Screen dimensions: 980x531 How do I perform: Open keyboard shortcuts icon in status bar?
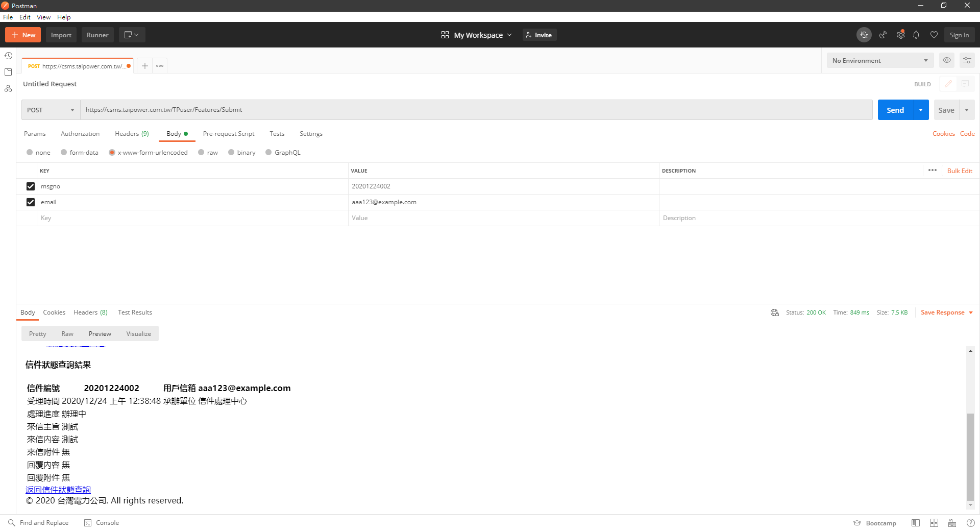952,523
